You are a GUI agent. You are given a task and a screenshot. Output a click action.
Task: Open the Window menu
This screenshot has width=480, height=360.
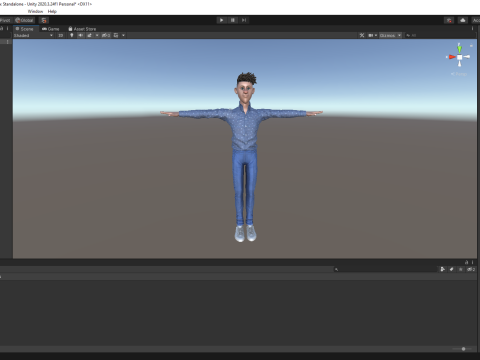coord(35,11)
